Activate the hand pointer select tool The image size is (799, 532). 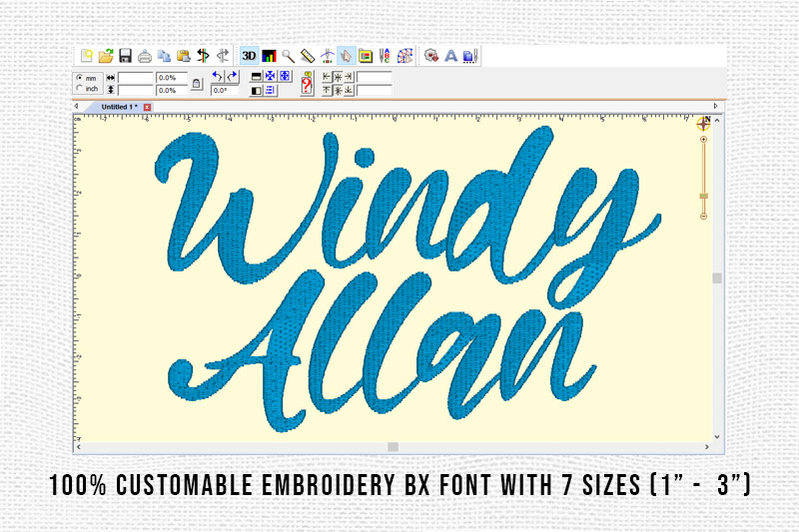346,56
